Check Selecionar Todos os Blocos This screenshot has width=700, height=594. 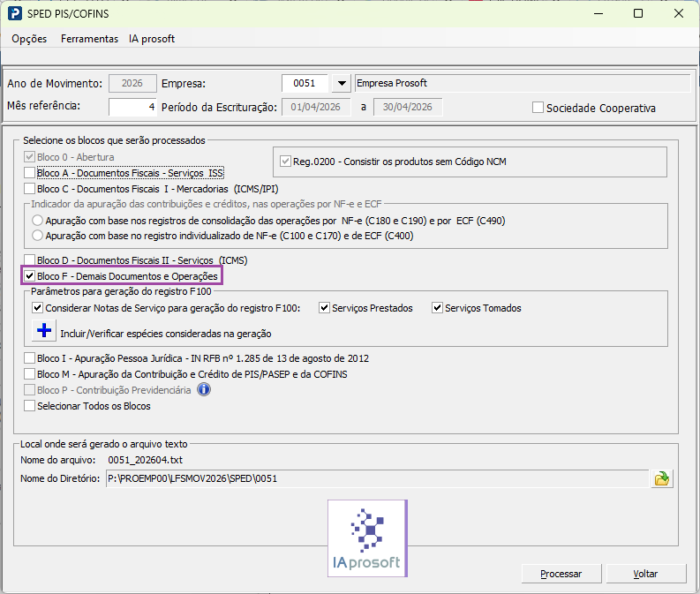(x=30, y=406)
